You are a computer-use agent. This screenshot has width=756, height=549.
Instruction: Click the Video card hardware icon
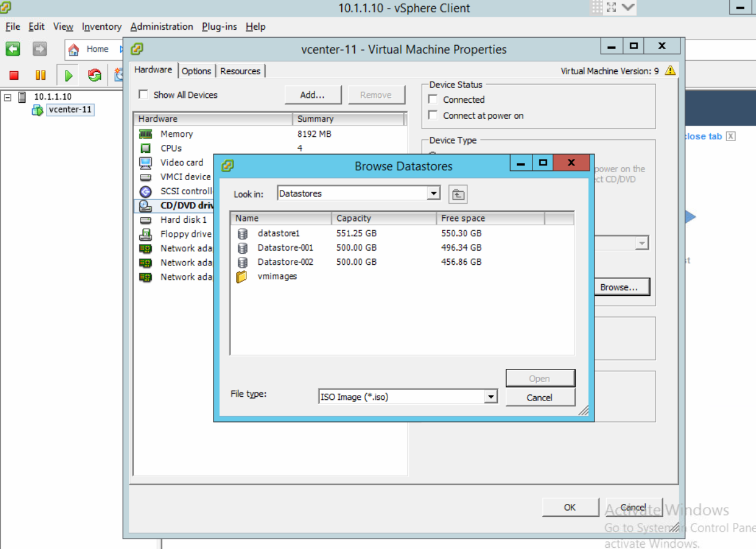pyautogui.click(x=146, y=163)
